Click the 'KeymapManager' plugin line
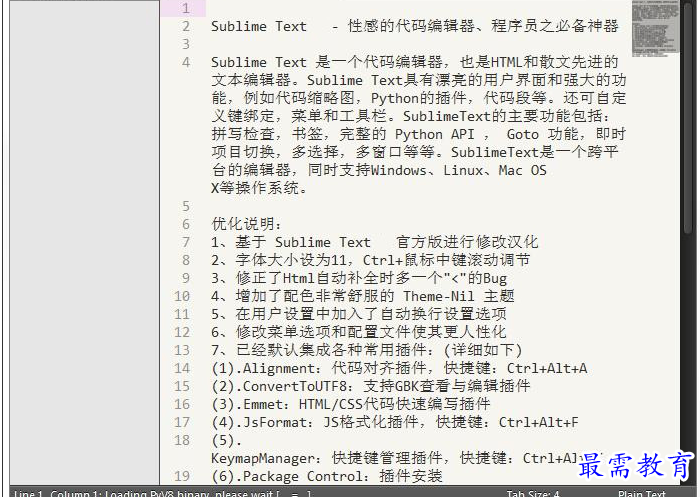 coord(395,458)
